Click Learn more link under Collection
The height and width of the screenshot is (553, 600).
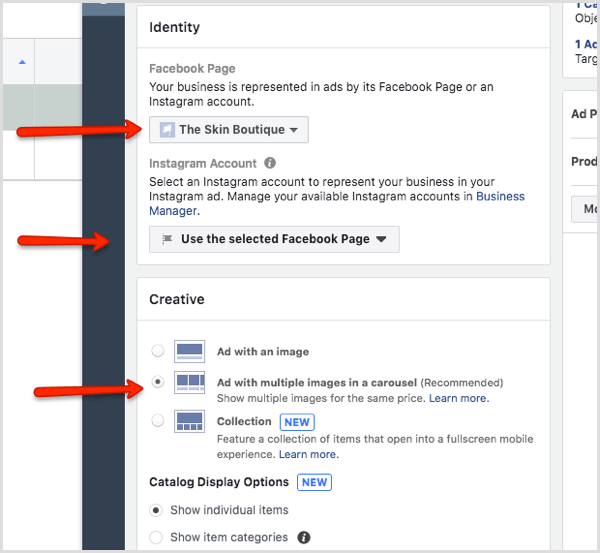pyautogui.click(x=308, y=454)
